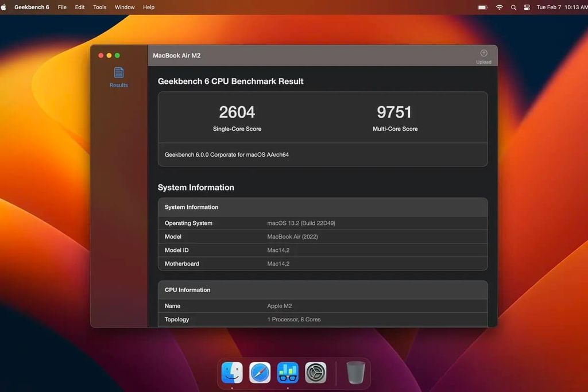Screen dimensions: 588x392
Task: Click the Wi-Fi icon in the menu bar
Action: point(499,7)
